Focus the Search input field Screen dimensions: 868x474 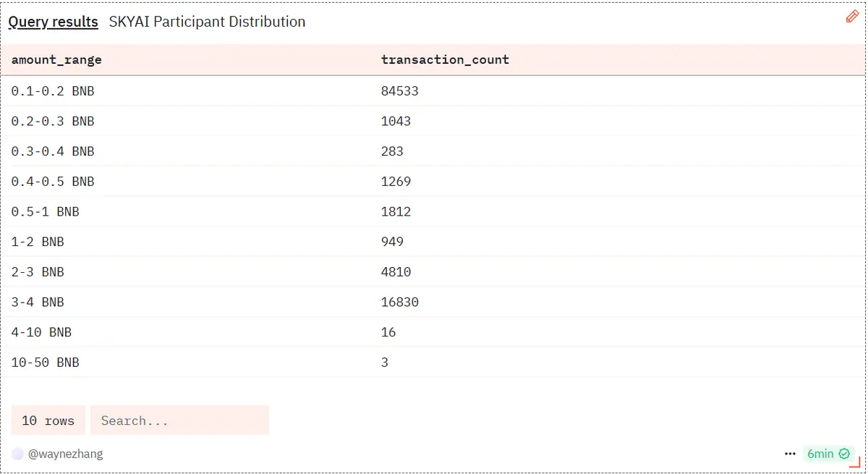pos(179,420)
